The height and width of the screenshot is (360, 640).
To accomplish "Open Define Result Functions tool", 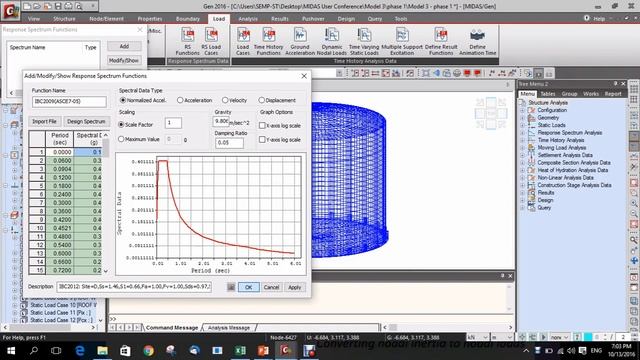I will (x=441, y=41).
